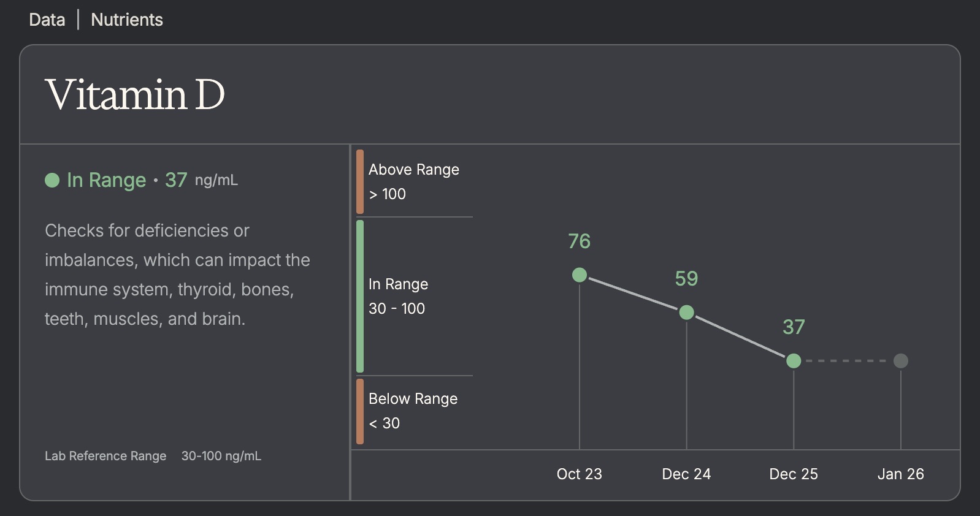This screenshot has height=516, width=980.
Task: Click the Dec 25 axis label
Action: point(794,474)
